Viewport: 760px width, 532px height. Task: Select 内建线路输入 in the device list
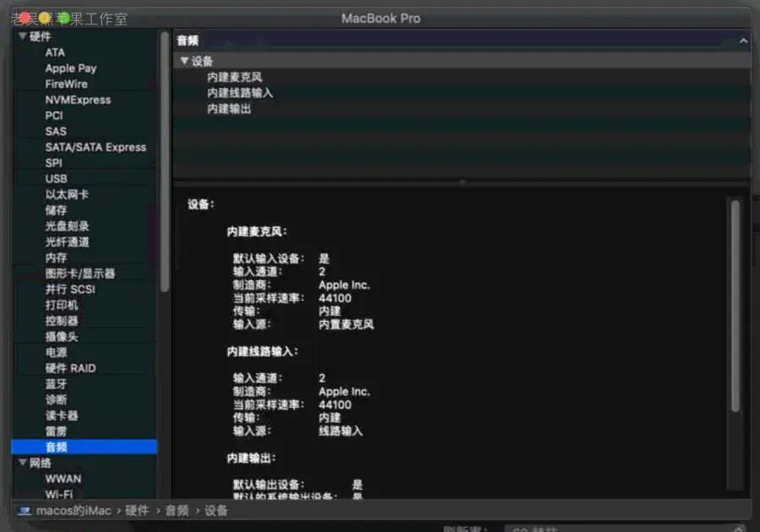240,93
